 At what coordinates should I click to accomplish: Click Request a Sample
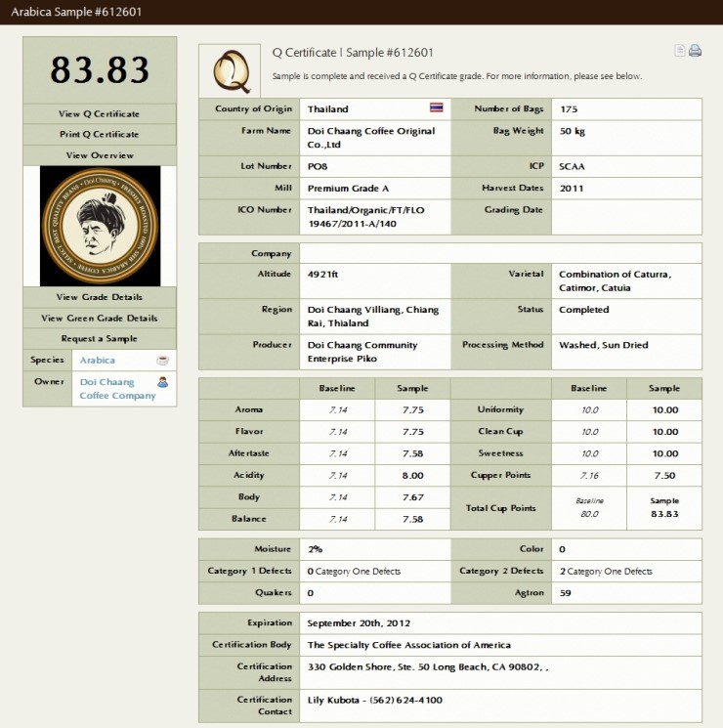(x=100, y=338)
